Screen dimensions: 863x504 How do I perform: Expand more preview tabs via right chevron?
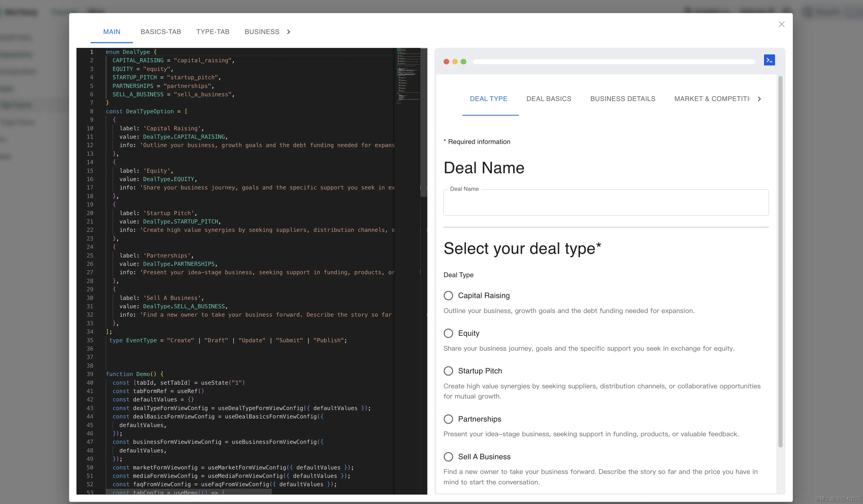759,99
